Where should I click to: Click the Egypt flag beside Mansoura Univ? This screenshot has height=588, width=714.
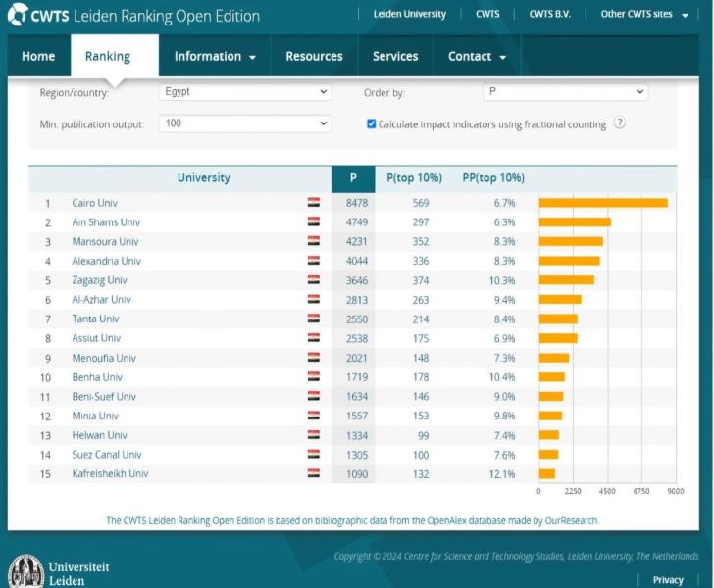click(x=313, y=241)
